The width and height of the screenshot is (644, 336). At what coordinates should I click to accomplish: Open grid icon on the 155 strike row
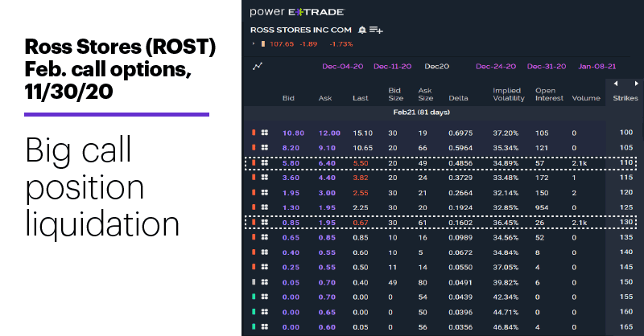coord(265,297)
